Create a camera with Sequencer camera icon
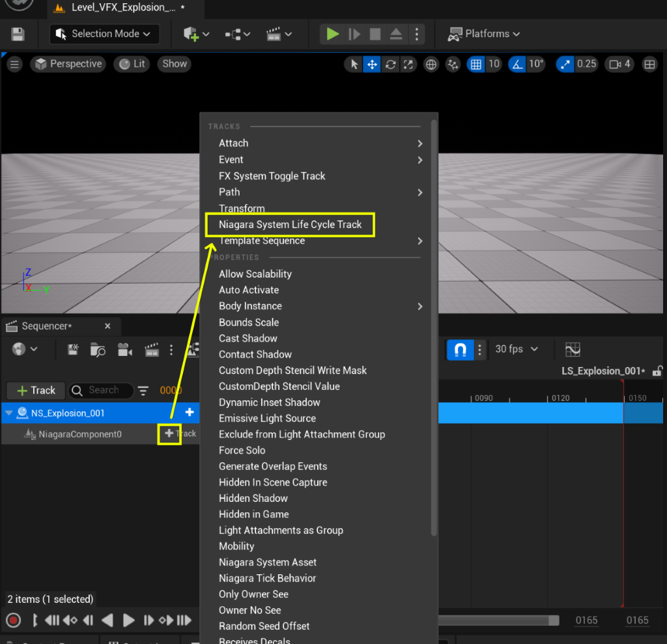This screenshot has height=644, width=667. click(124, 350)
